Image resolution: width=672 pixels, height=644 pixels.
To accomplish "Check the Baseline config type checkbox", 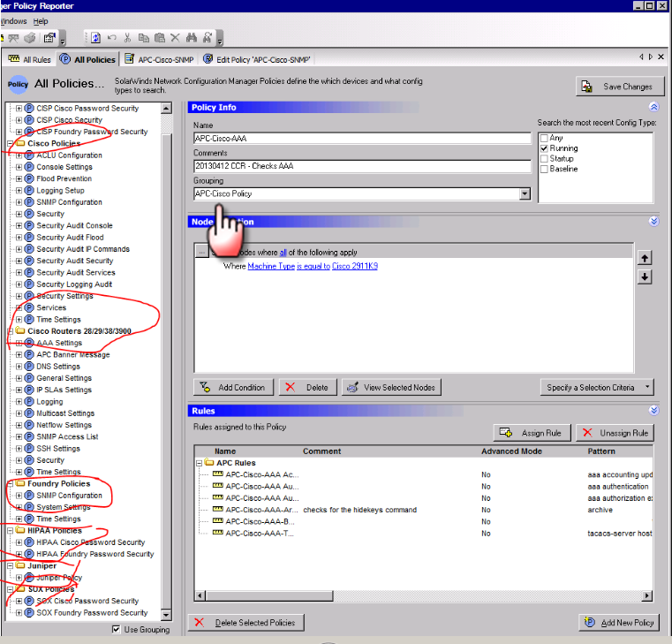I will click(x=544, y=169).
